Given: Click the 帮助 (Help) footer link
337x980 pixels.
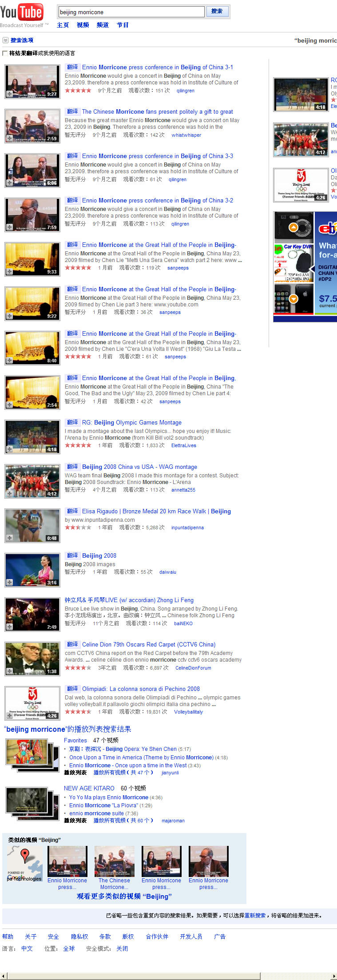Looking at the screenshot, I should pos(8,936).
